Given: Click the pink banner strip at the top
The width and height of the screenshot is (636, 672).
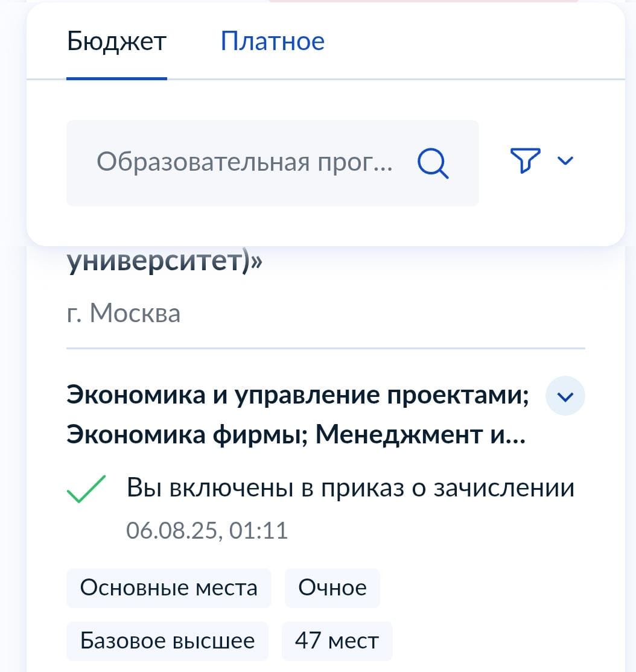Looking at the screenshot, I should pyautogui.click(x=422, y=1).
